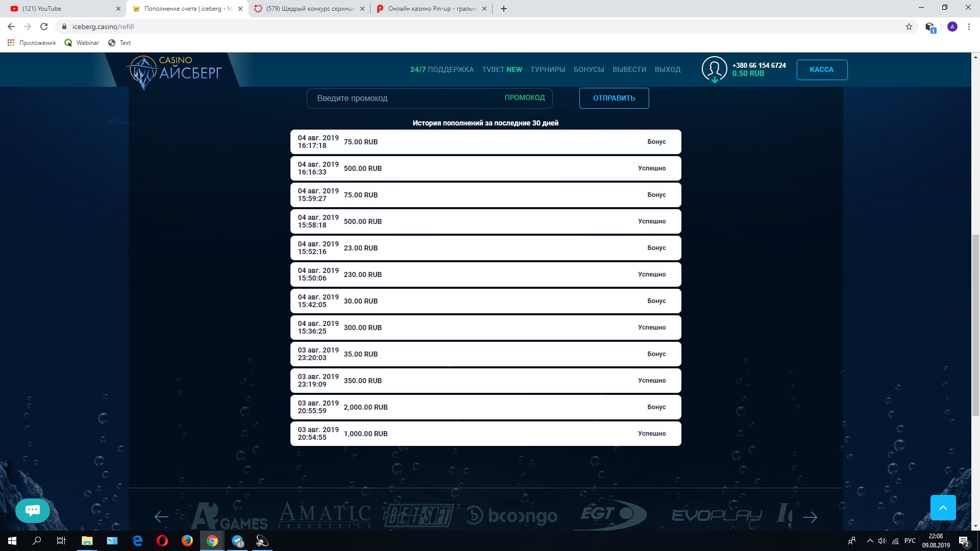Screen dimensions: 980x551
Task: Open the Турниры menu item
Action: [548, 69]
